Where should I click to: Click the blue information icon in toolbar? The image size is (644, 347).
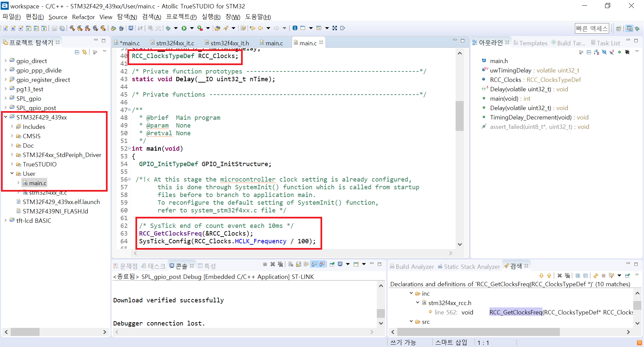295,28
